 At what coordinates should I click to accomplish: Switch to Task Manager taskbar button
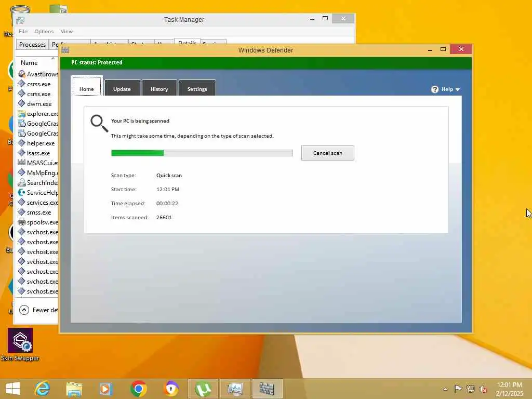point(235,389)
